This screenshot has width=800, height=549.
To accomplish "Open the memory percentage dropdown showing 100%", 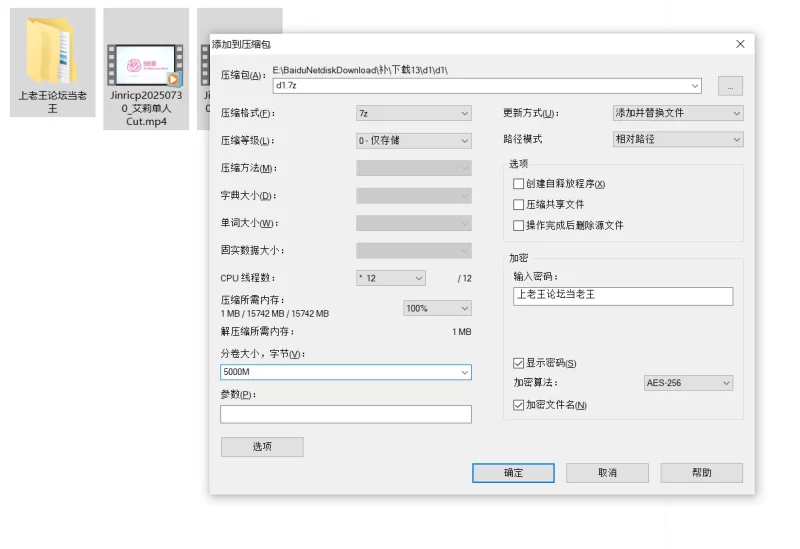I will (437, 308).
